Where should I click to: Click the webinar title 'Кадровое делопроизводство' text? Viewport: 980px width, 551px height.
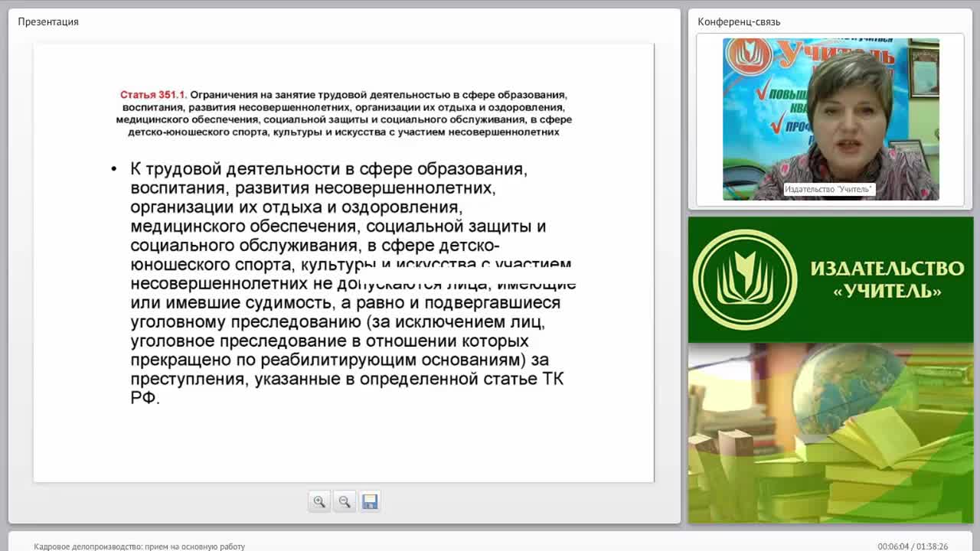[139, 546]
